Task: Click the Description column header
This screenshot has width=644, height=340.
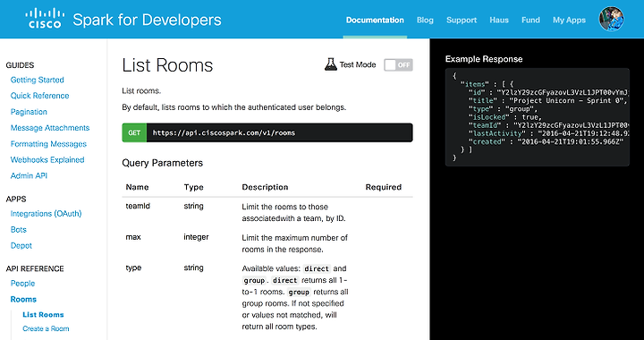Action: (x=265, y=187)
